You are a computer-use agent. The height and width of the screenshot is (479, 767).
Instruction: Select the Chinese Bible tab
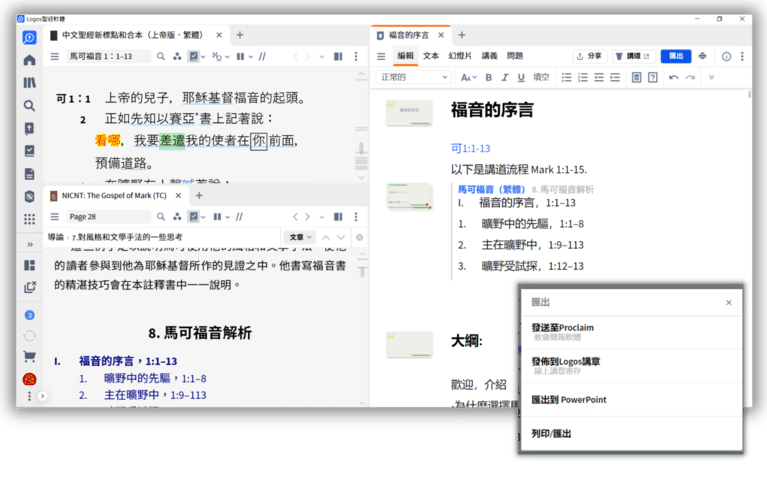pos(132,35)
